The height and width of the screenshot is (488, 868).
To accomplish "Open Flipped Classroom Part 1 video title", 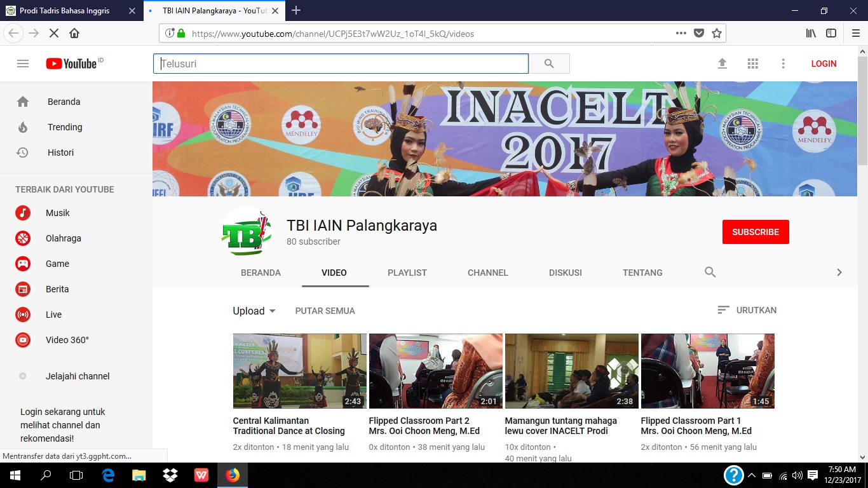I will 696,426.
